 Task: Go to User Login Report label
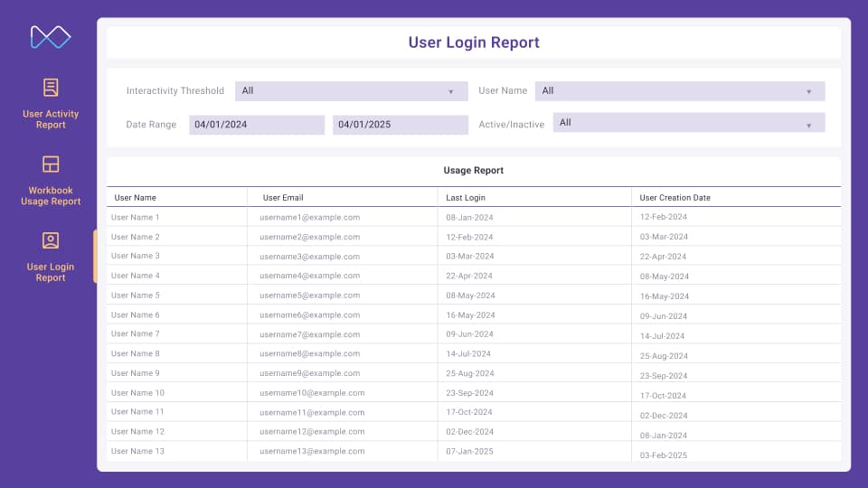tap(51, 272)
